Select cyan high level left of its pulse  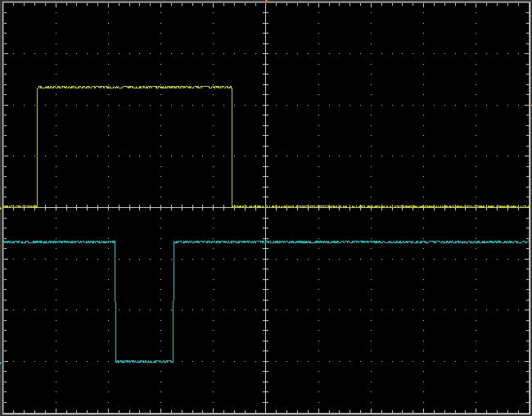pos(59,242)
